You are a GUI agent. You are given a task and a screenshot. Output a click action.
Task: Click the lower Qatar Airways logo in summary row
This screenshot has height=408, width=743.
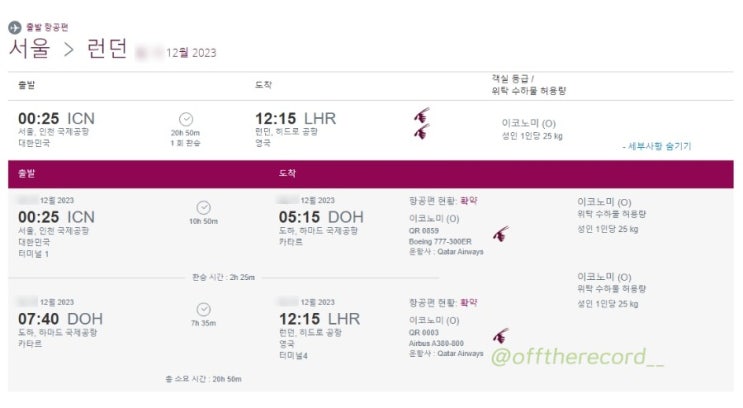[421, 131]
